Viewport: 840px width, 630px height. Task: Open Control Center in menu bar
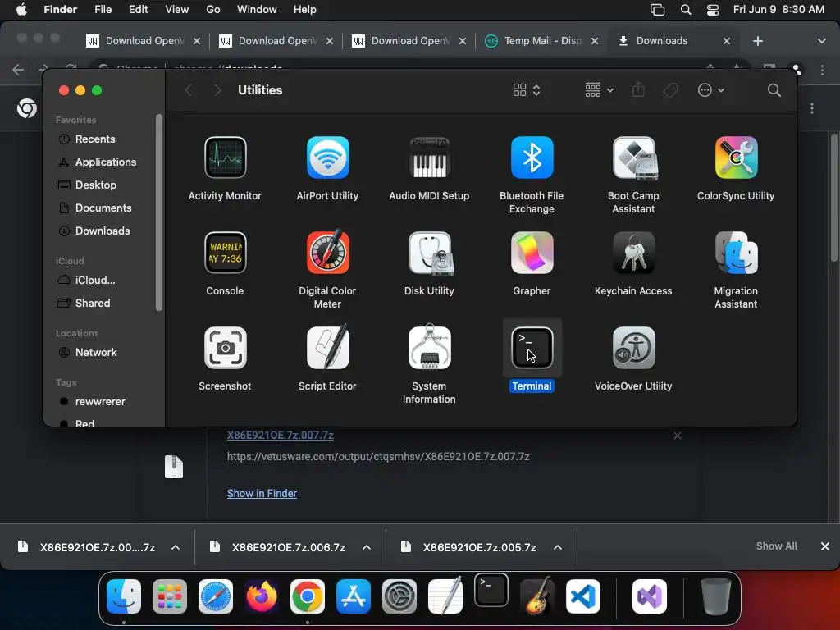[x=713, y=10]
